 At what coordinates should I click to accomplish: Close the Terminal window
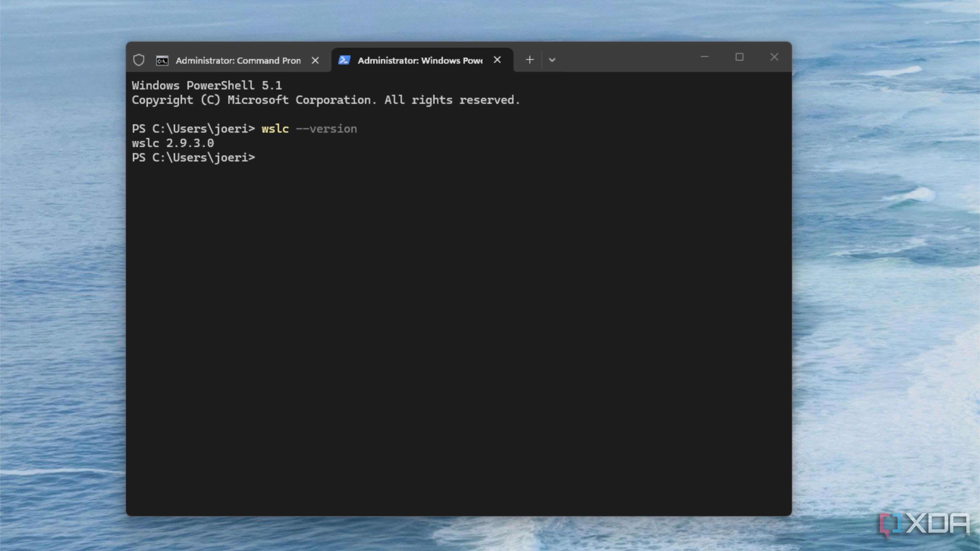click(x=774, y=57)
